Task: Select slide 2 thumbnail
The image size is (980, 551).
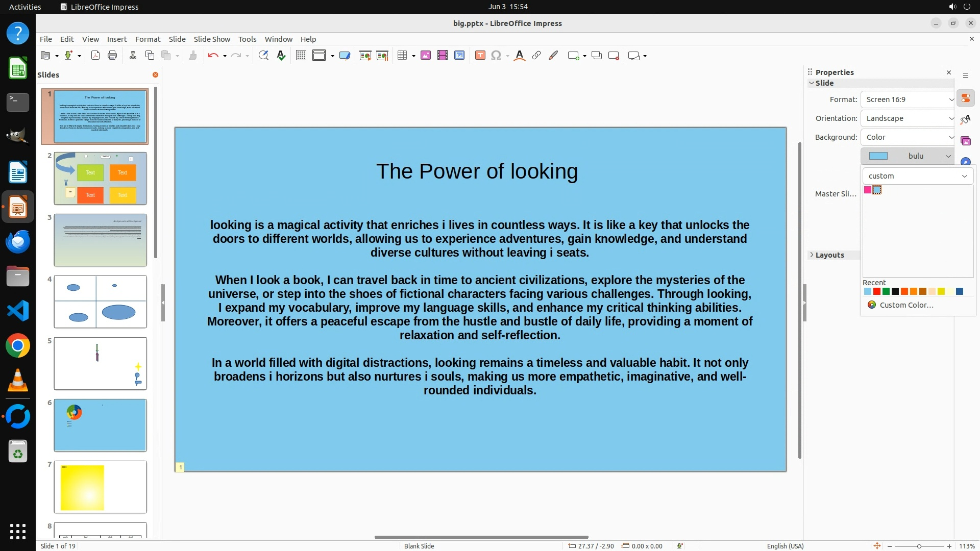Action: click(100, 179)
